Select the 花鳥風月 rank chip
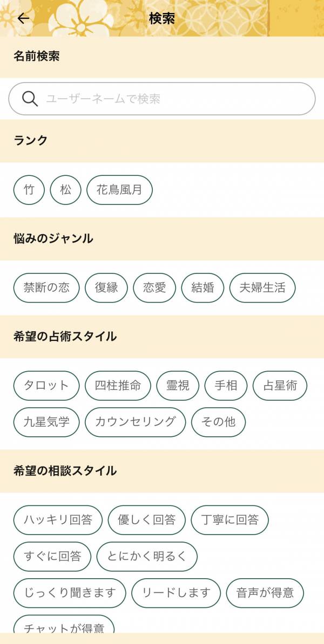The width and height of the screenshot is (324, 644). pyautogui.click(x=119, y=190)
